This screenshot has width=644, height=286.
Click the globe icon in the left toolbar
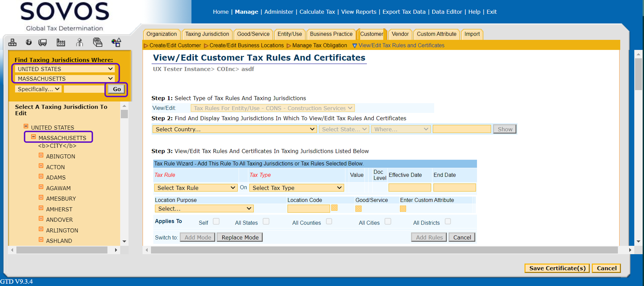(29, 42)
